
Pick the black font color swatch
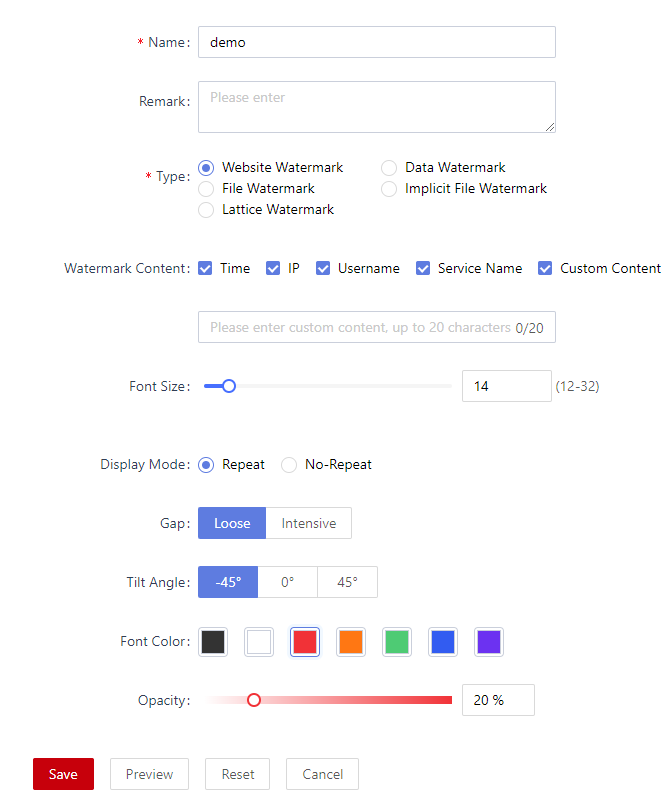[213, 642]
